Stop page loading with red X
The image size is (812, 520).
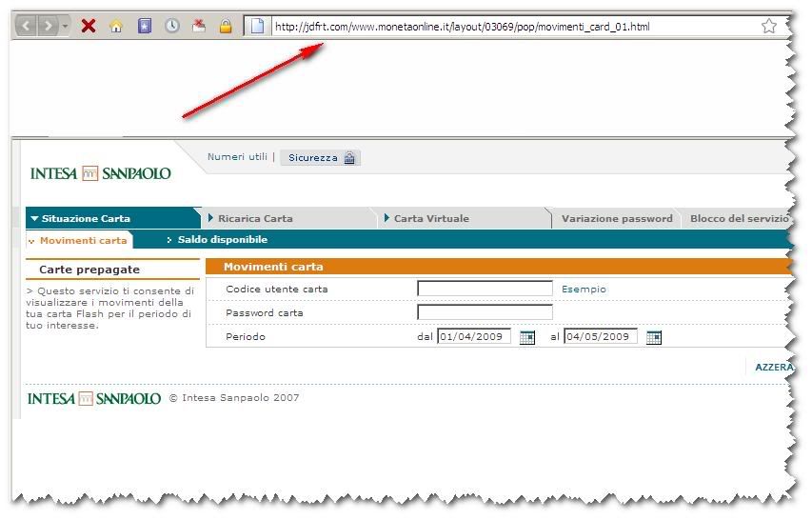89,26
